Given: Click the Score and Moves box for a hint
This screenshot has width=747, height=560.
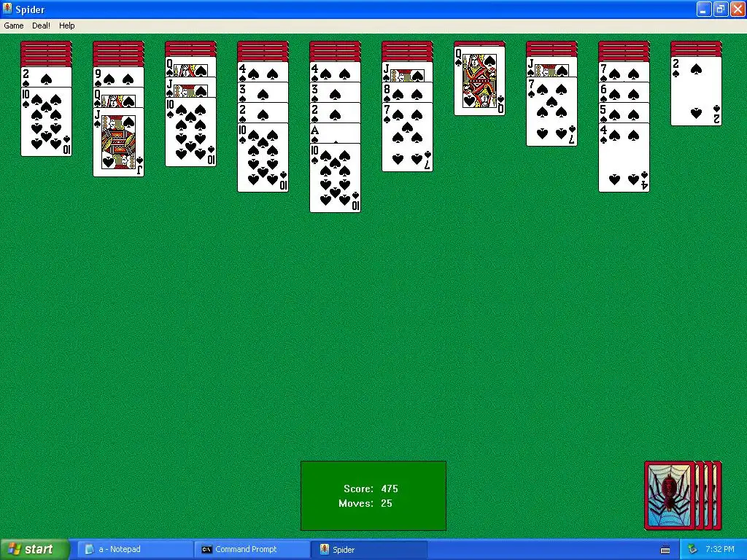Looking at the screenshot, I should 373,495.
